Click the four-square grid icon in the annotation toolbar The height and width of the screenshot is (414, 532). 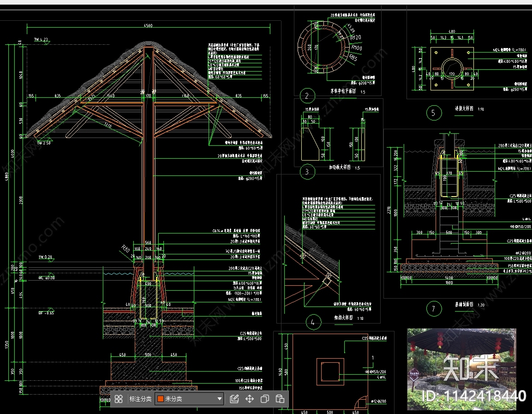point(119,399)
